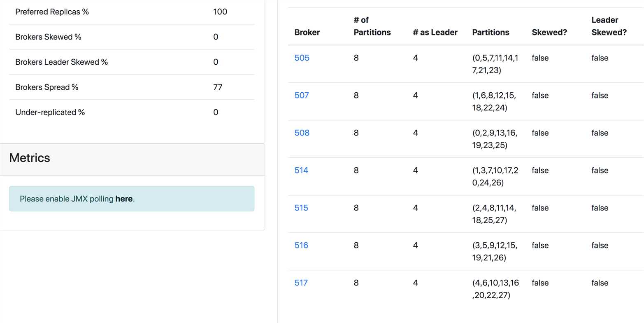Click the '# of Partitions' column header
Screen dimensions: 644x323
(x=372, y=26)
